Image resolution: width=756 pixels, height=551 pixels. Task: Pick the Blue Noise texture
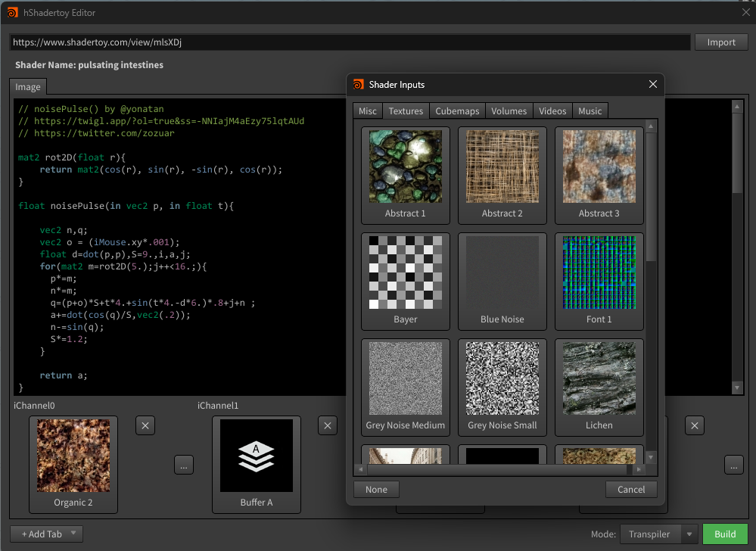(502, 282)
